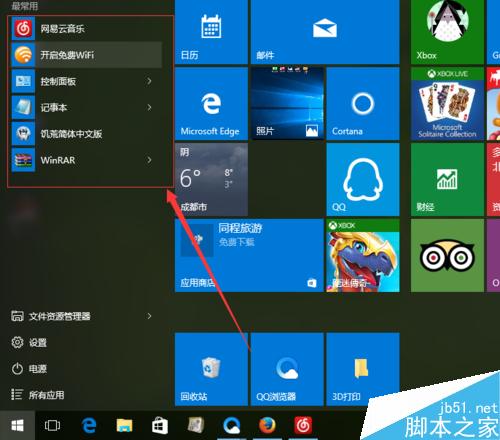Open the 回收站 Recycle Bin tile
Image resolution: width=500 pixels, height=440 pixels.
pyautogui.click(x=211, y=369)
